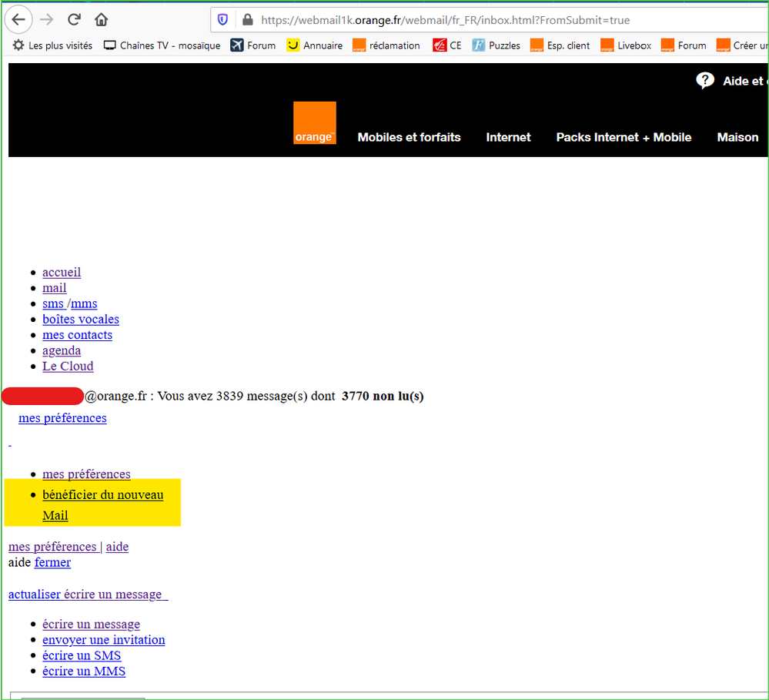Open the 'Esp. client' bookmark
Screen dimensions: 769x700
pos(560,45)
